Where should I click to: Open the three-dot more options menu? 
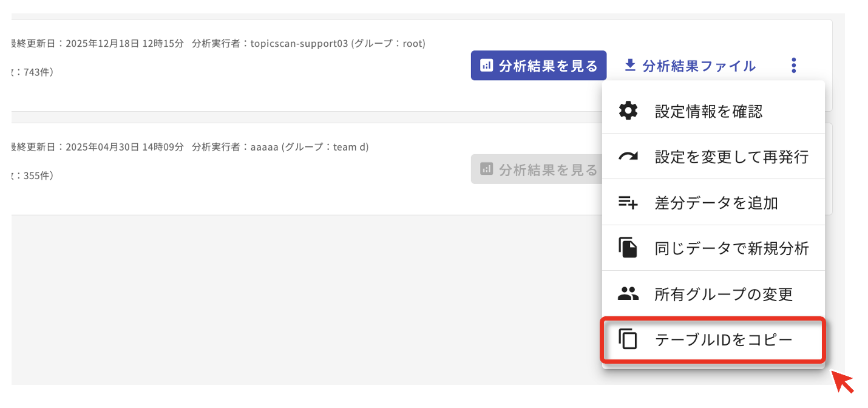(x=794, y=66)
